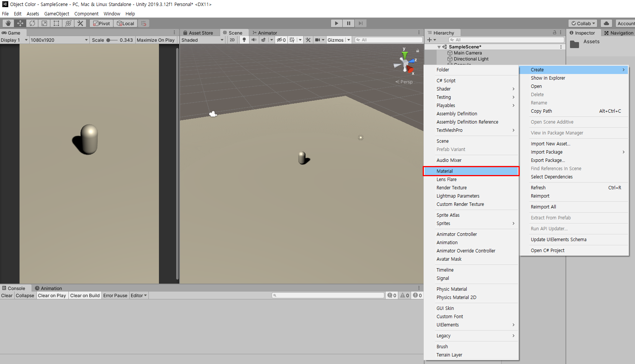Select the camera gizmo in the Scene view
Image resolution: width=635 pixels, height=364 pixels.
pyautogui.click(x=213, y=114)
